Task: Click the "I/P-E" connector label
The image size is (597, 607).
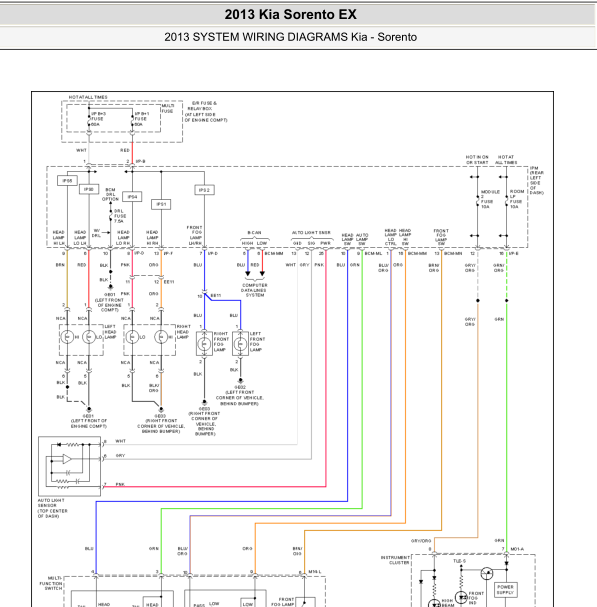Action: pyautogui.click(x=513, y=254)
